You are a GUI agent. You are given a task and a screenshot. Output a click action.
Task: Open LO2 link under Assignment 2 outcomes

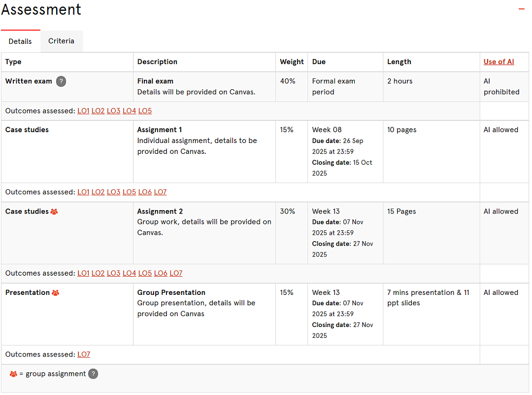click(x=98, y=273)
